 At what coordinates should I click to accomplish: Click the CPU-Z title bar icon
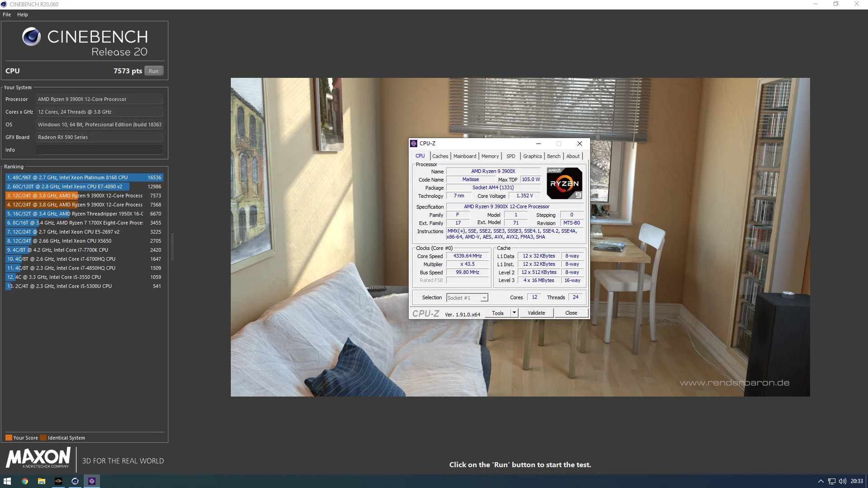pyautogui.click(x=414, y=144)
